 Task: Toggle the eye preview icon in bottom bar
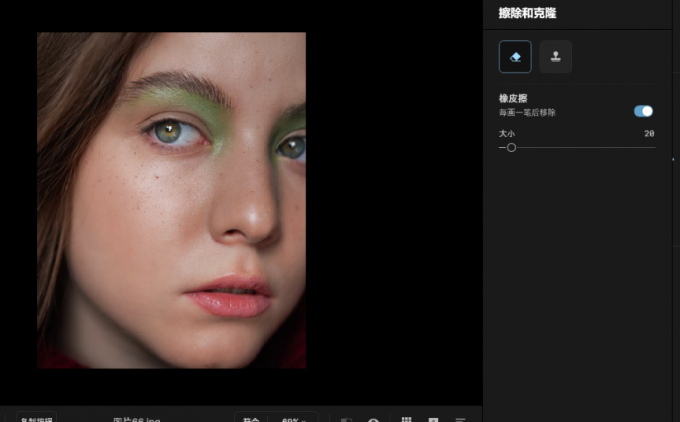click(x=374, y=419)
